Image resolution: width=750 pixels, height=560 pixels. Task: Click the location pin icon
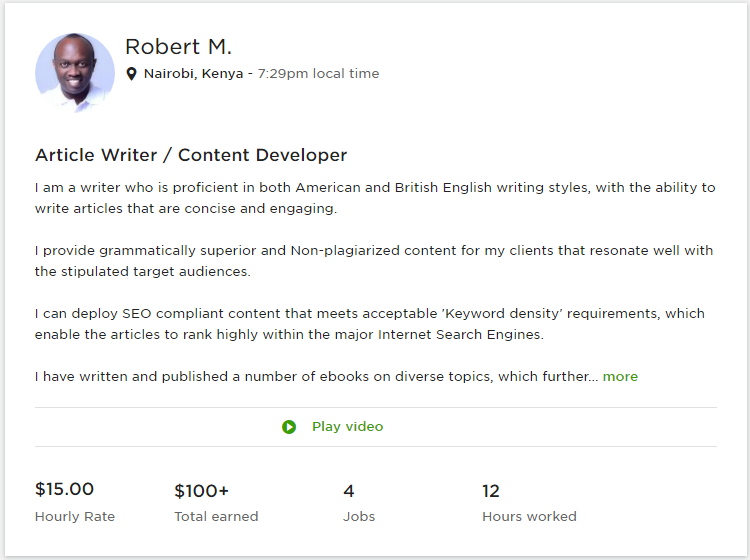[132, 74]
